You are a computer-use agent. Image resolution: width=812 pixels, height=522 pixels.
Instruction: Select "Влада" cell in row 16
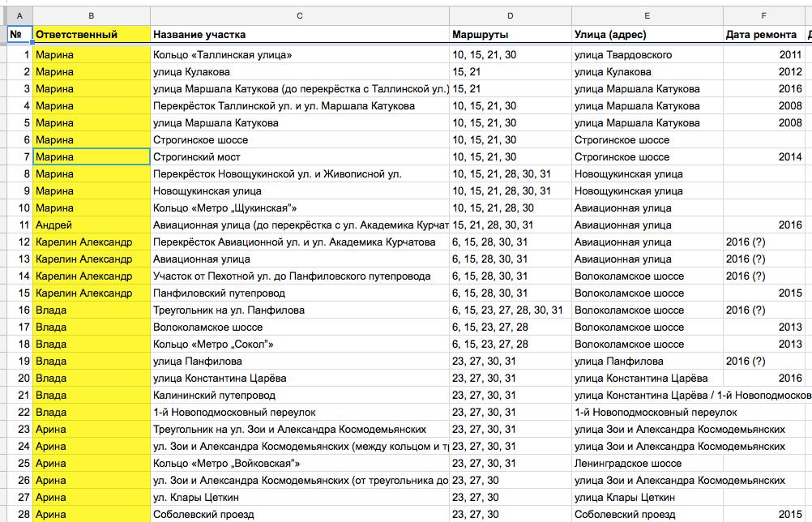point(91,310)
